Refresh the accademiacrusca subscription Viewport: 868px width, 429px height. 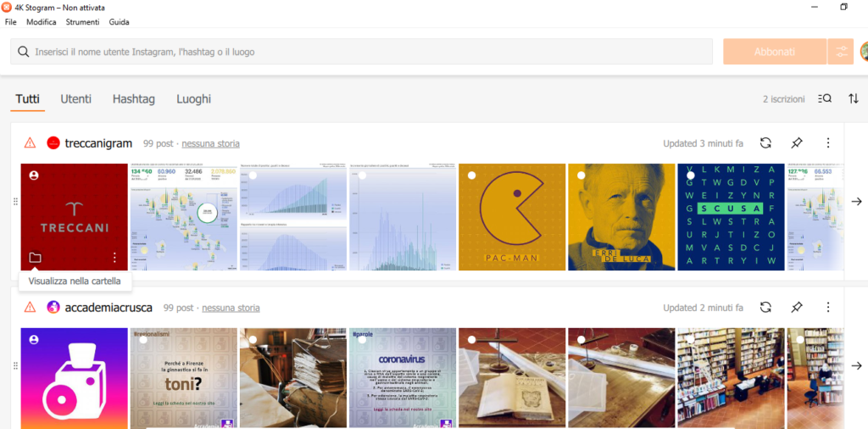pyautogui.click(x=765, y=307)
